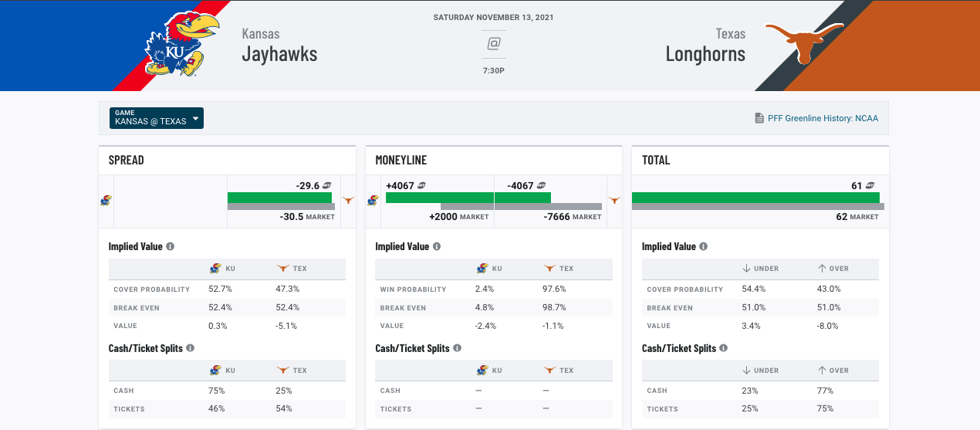Click Total Under tickets split 25%
The height and width of the screenshot is (430, 980).
pos(750,408)
